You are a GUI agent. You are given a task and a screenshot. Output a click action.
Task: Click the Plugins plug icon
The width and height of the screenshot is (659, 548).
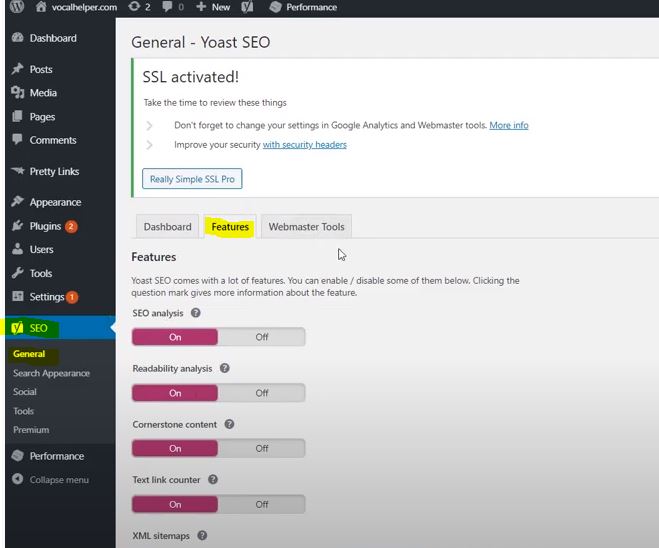click(x=18, y=226)
